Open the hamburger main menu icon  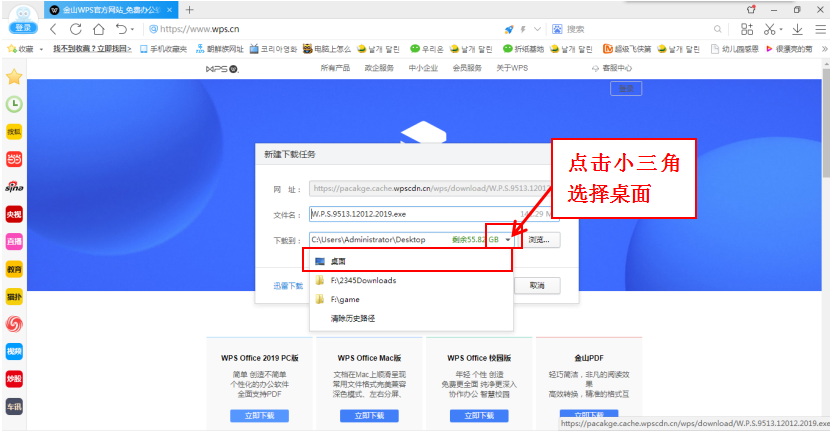click(819, 29)
